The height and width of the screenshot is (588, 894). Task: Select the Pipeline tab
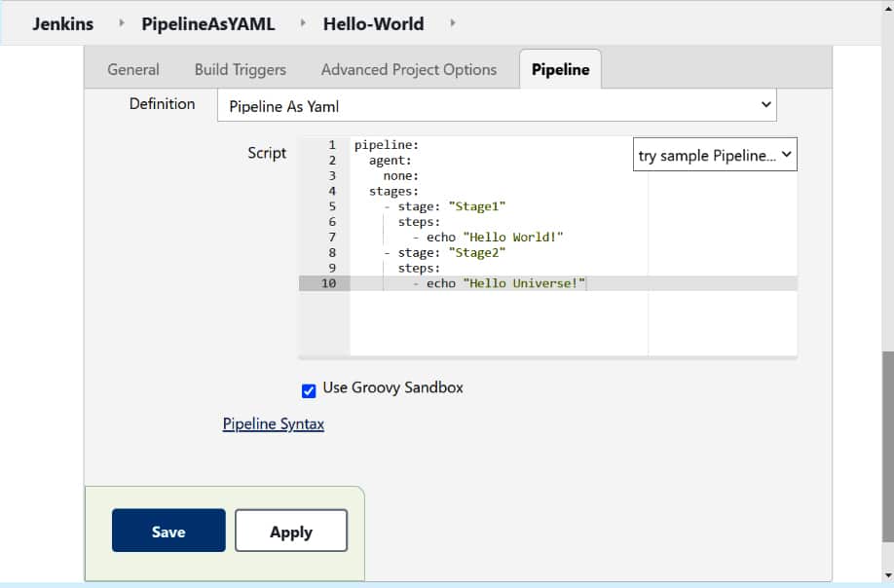560,69
